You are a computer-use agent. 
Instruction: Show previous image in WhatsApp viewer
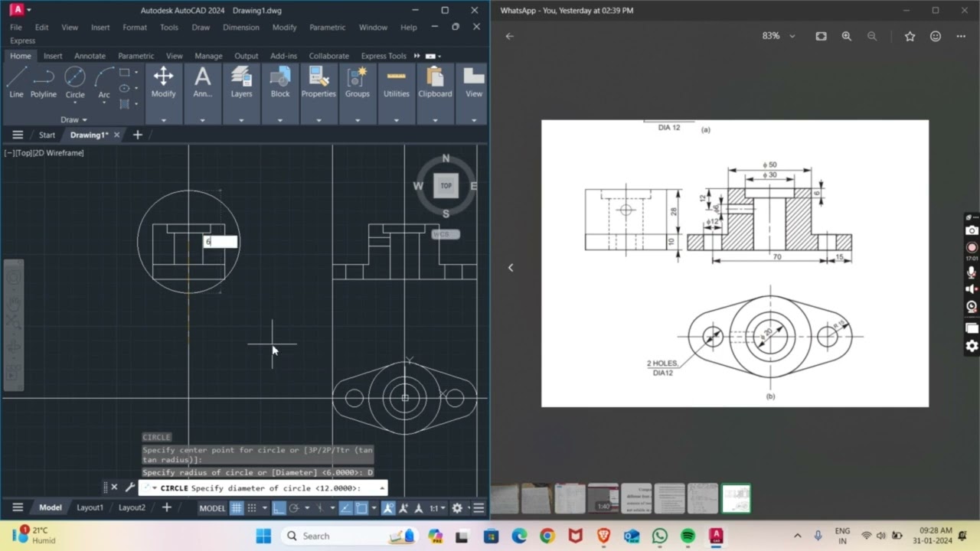point(511,267)
